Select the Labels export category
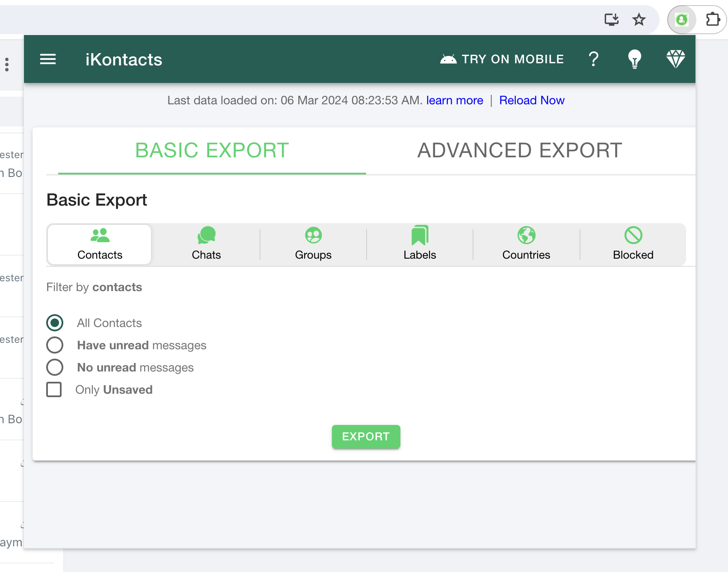Viewport: 728px width, 572px height. tap(420, 245)
